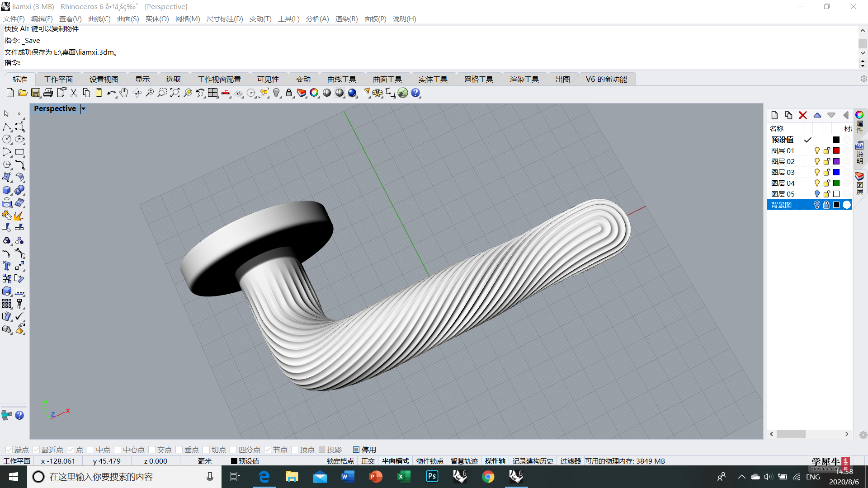
Task: Open the Perspective viewport dropdown arrow
Action: pyautogui.click(x=83, y=109)
